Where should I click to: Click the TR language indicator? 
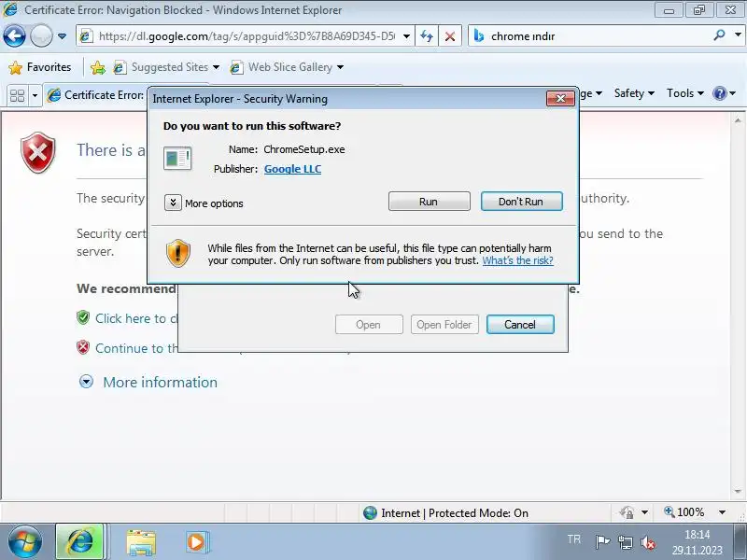pyautogui.click(x=573, y=539)
